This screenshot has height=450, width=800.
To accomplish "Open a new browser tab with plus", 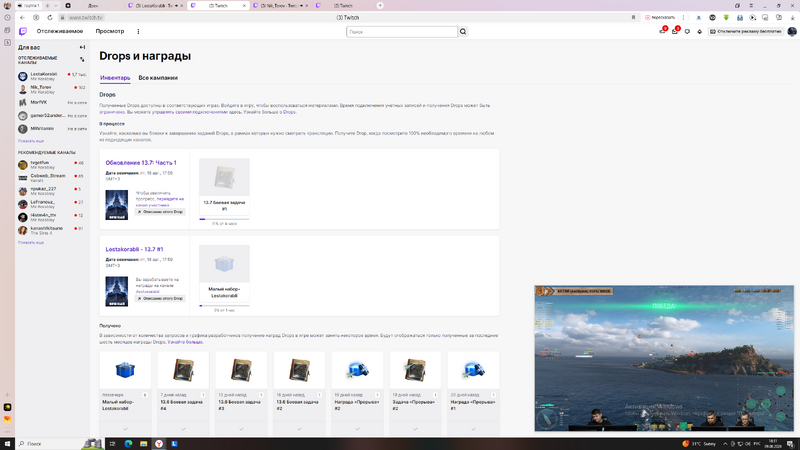I will point(380,6).
